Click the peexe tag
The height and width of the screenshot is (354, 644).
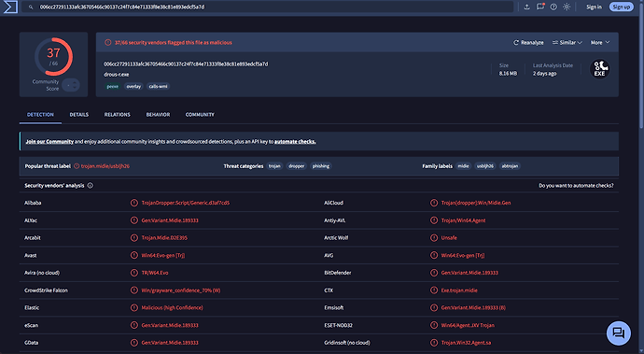coord(113,86)
